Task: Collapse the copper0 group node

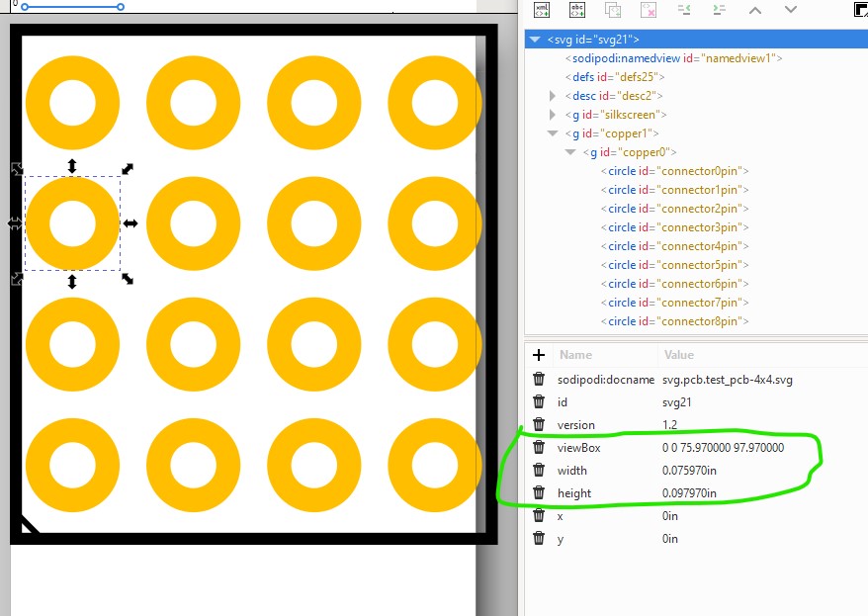Action: [x=570, y=152]
